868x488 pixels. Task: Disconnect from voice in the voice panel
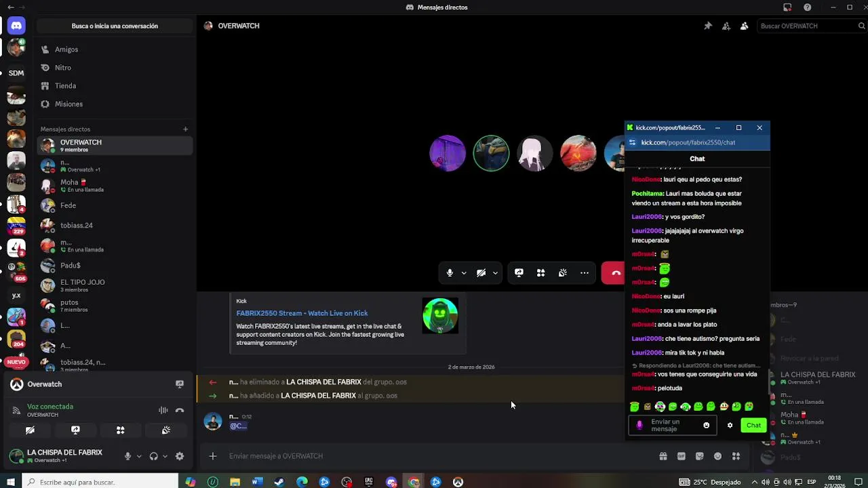point(180,410)
